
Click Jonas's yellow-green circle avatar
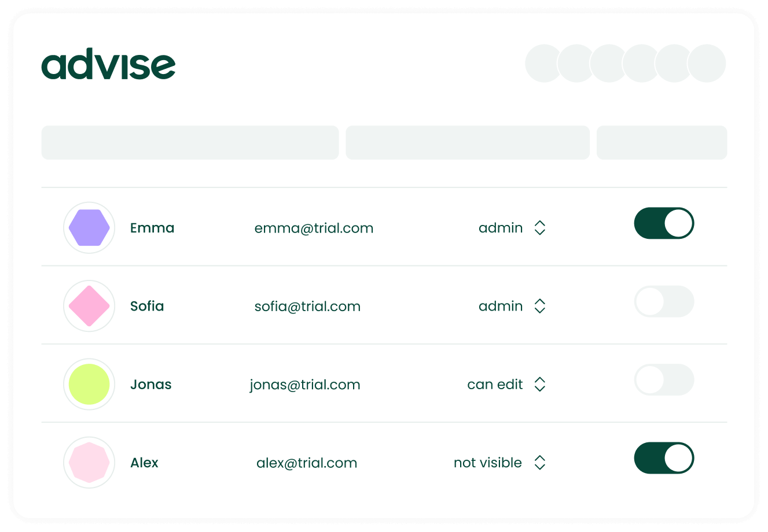[x=89, y=385]
